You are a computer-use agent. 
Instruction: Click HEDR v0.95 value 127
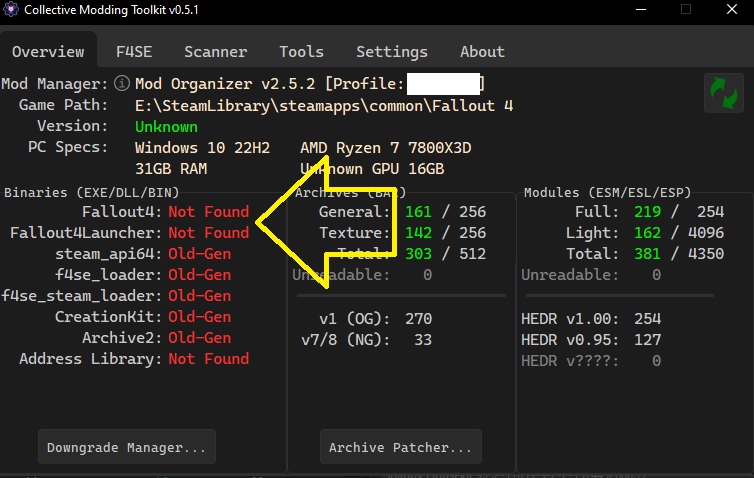(647, 340)
